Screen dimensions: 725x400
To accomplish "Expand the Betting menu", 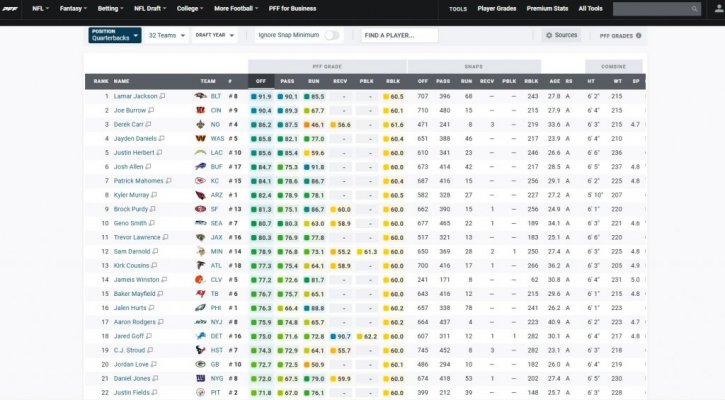I will coord(111,8).
